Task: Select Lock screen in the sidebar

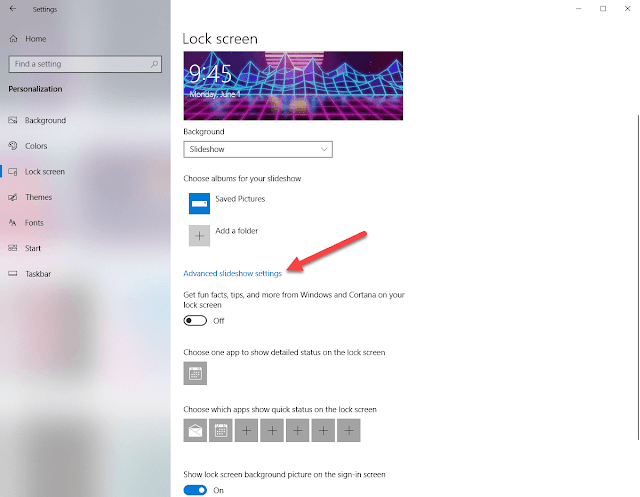Action: [x=44, y=172]
